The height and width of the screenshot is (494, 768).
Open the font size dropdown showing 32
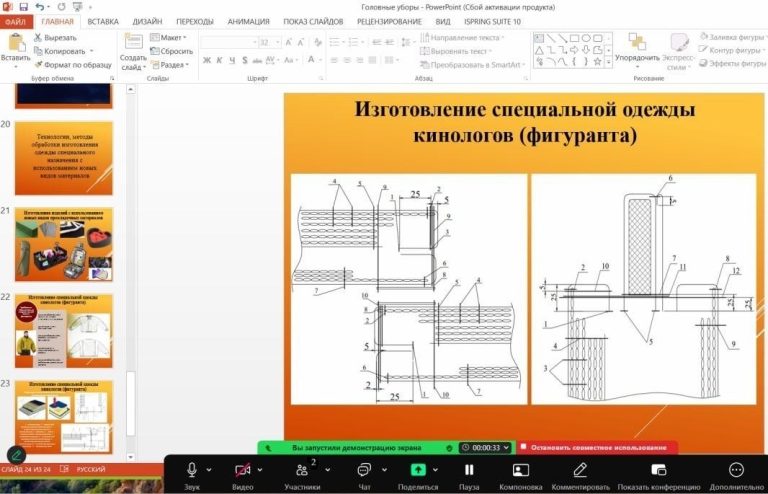point(278,43)
